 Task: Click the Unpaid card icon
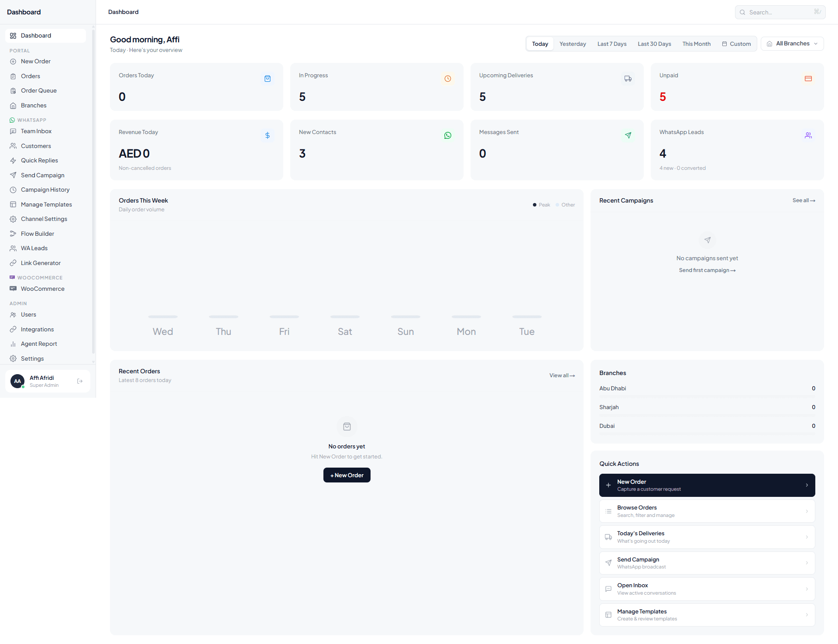(x=808, y=79)
